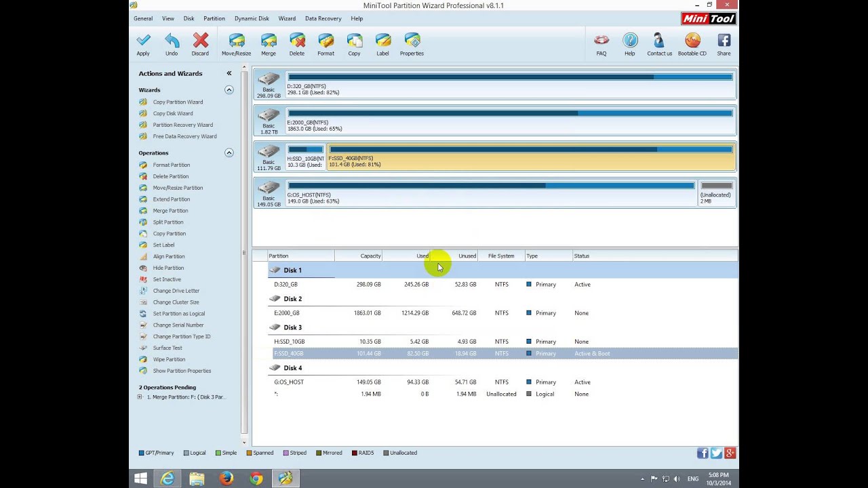The width and height of the screenshot is (868, 488).
Task: Click the Delete toolbar icon
Action: [297, 44]
